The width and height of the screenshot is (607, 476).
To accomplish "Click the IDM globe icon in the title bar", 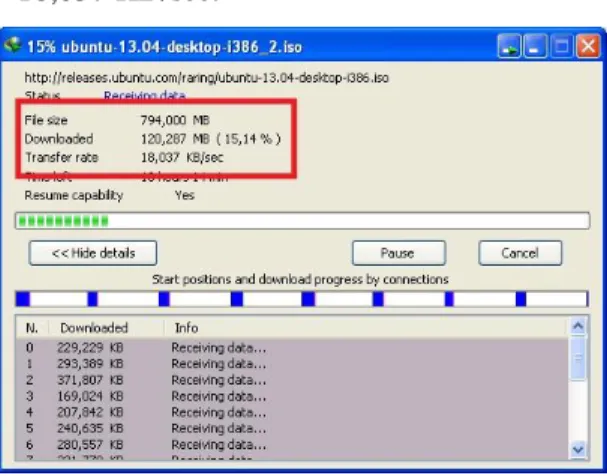I will (12, 46).
